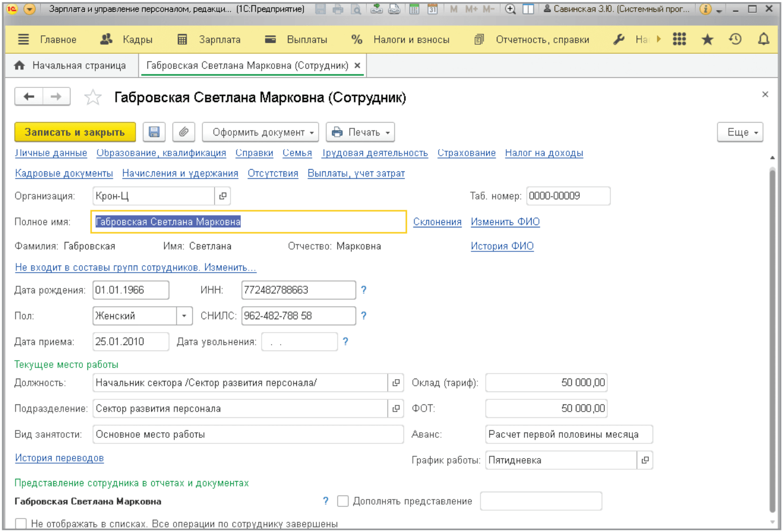Go forward with the right arrow button
Screen dimensions: 782x532
[56, 97]
